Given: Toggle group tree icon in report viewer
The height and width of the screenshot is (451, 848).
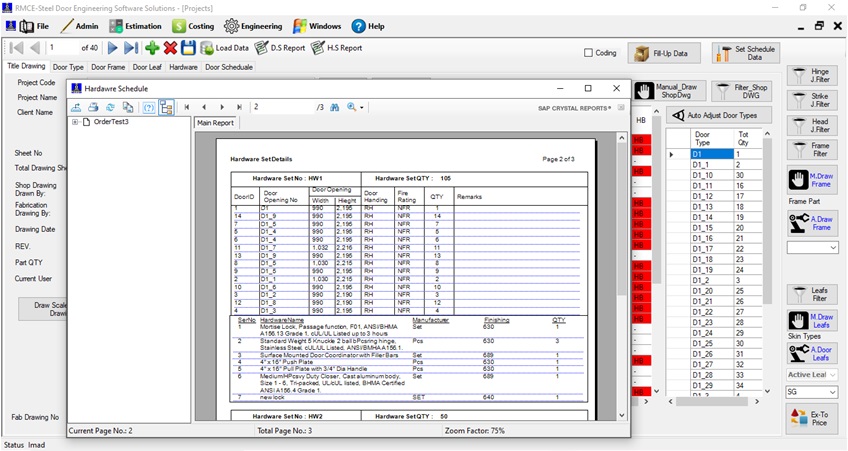Looking at the screenshot, I should click(166, 108).
